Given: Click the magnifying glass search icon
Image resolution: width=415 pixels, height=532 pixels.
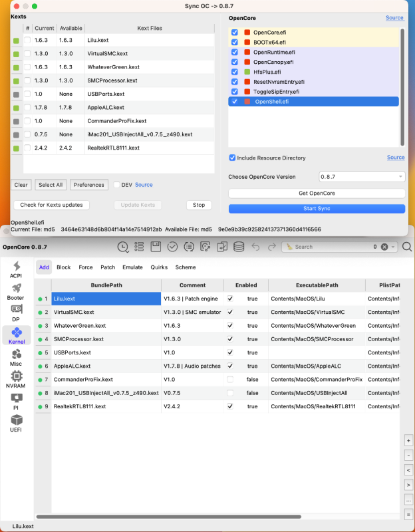Looking at the screenshot, I should pos(407,247).
